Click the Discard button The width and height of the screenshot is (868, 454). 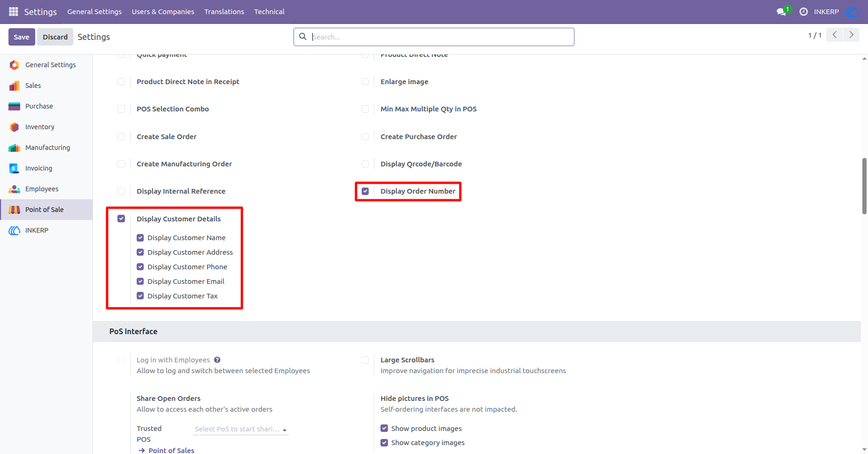tap(55, 37)
